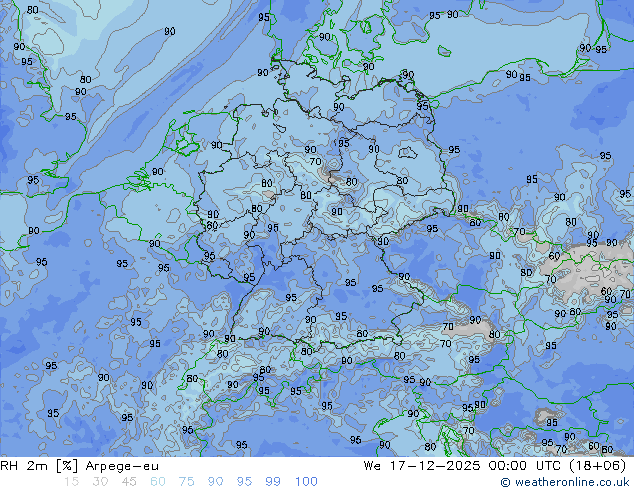The image size is (634, 490).
Task: Select the legend value 45
Action: click(129, 482)
